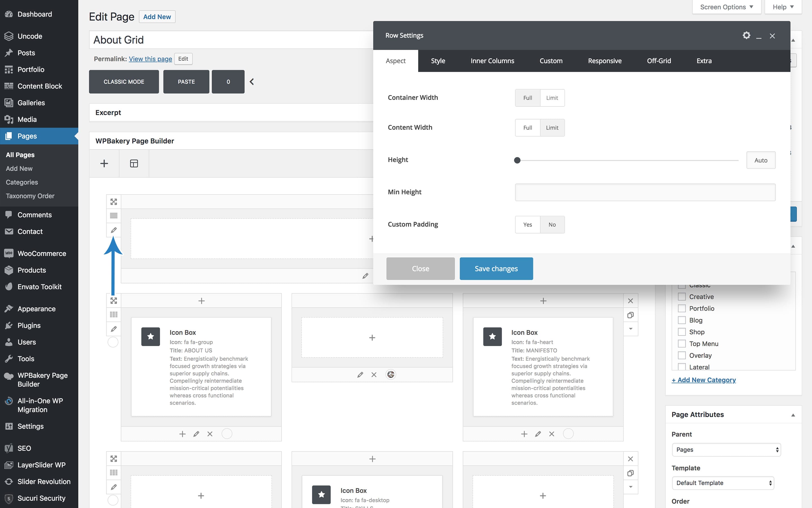
Task: Enable Classic category checkbox
Action: coord(681,285)
